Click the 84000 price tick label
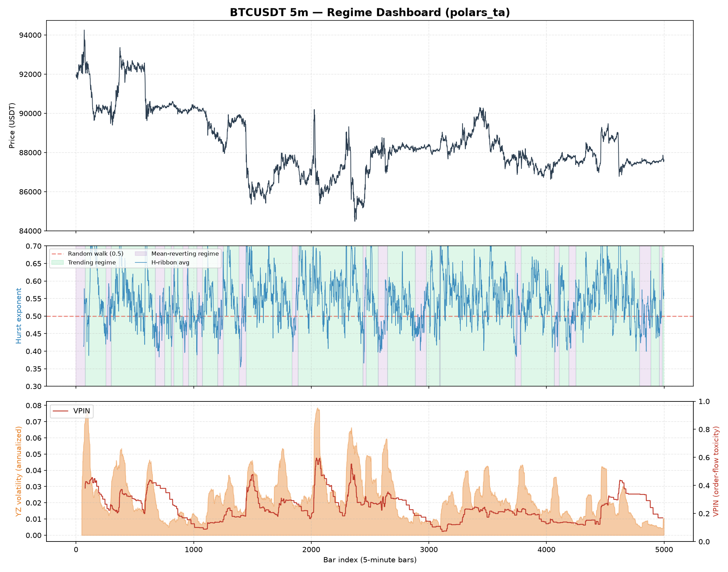This screenshot has width=728, height=572. [30, 231]
